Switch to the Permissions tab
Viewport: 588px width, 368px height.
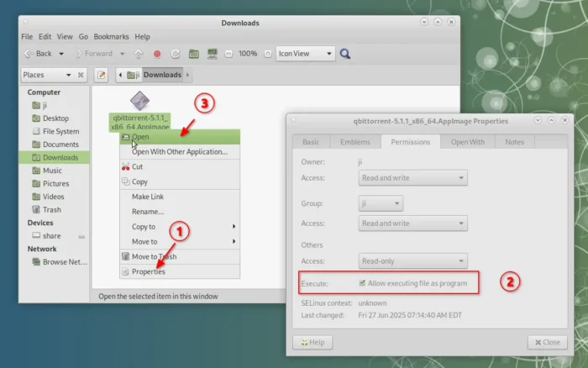tap(411, 142)
